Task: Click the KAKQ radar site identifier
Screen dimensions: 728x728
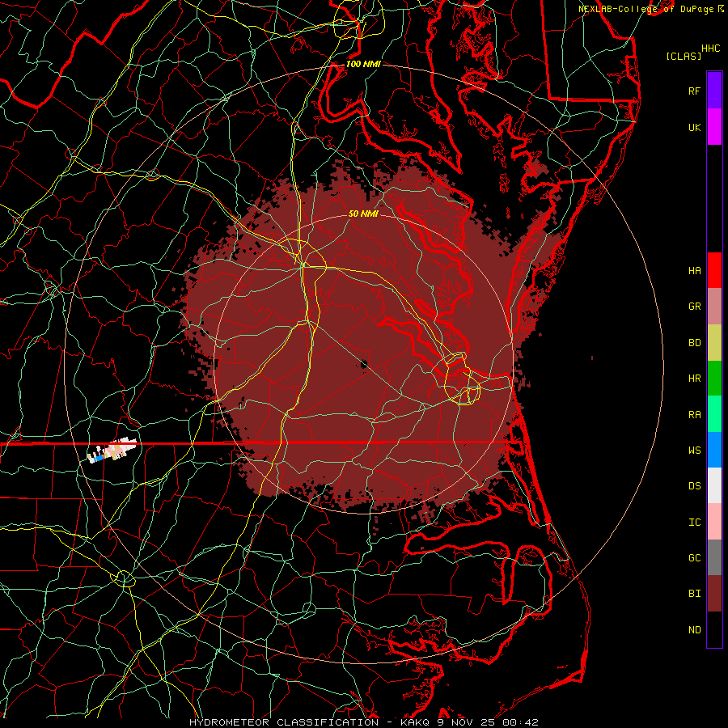Action: (x=415, y=722)
